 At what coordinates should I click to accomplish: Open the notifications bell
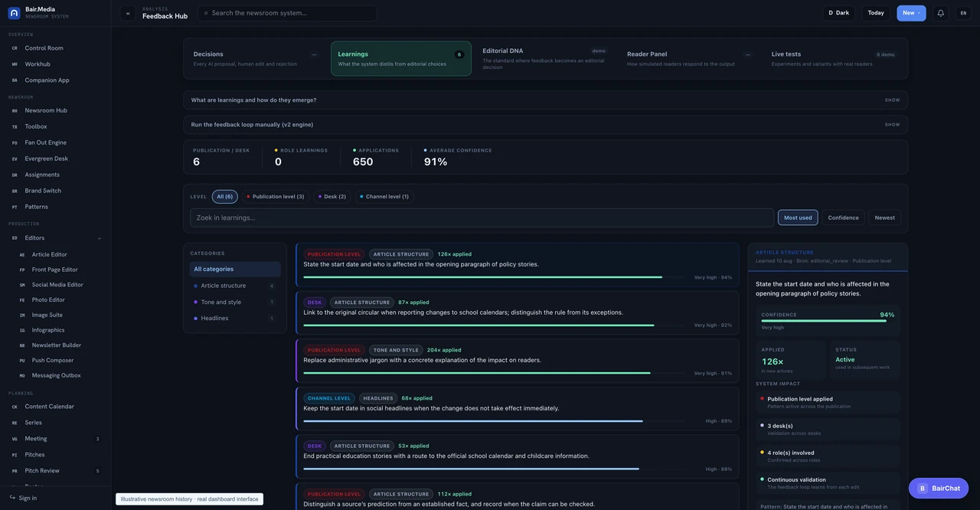coord(941,13)
